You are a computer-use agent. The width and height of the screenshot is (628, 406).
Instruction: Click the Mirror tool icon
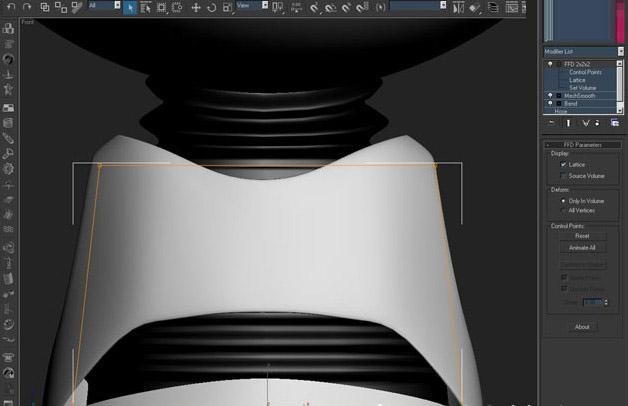click(458, 7)
